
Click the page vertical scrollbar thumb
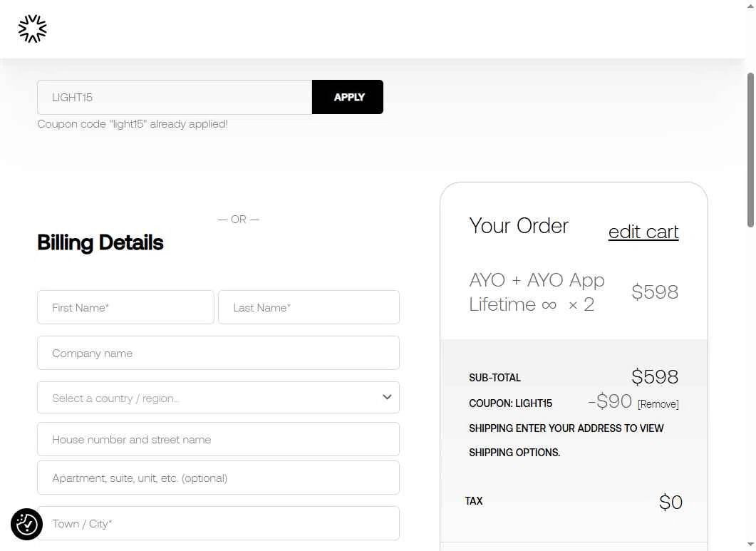pos(751,150)
